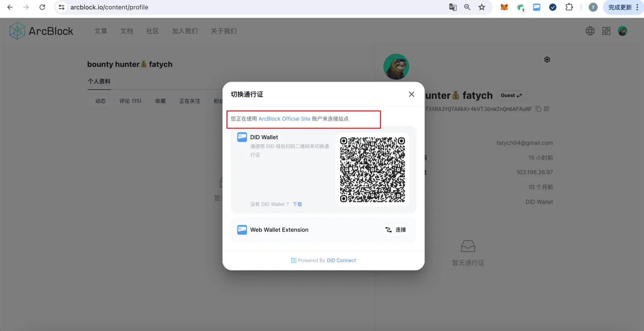Click the bounty hunter fatych page heading
The image size is (644, 331).
(130, 64)
